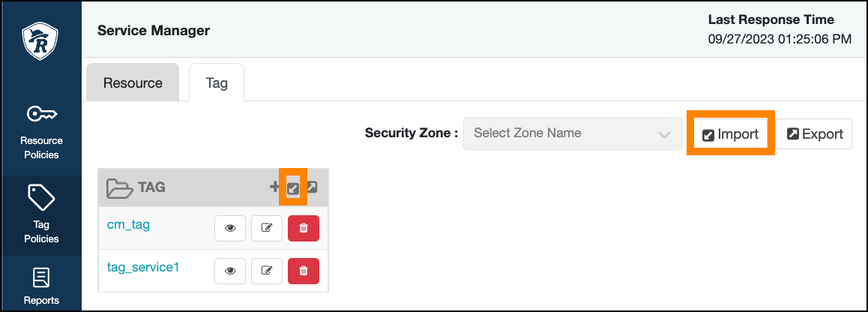Click the Import button

click(x=731, y=135)
